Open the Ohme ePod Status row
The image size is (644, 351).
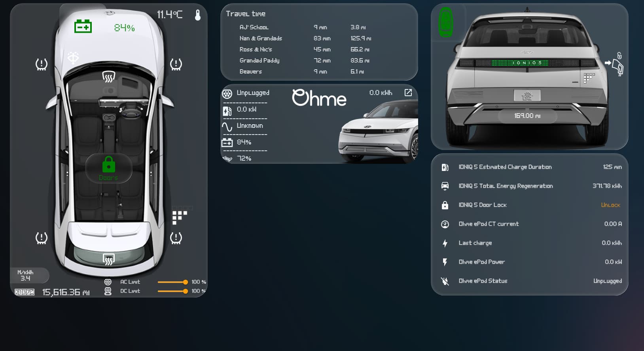coord(530,281)
